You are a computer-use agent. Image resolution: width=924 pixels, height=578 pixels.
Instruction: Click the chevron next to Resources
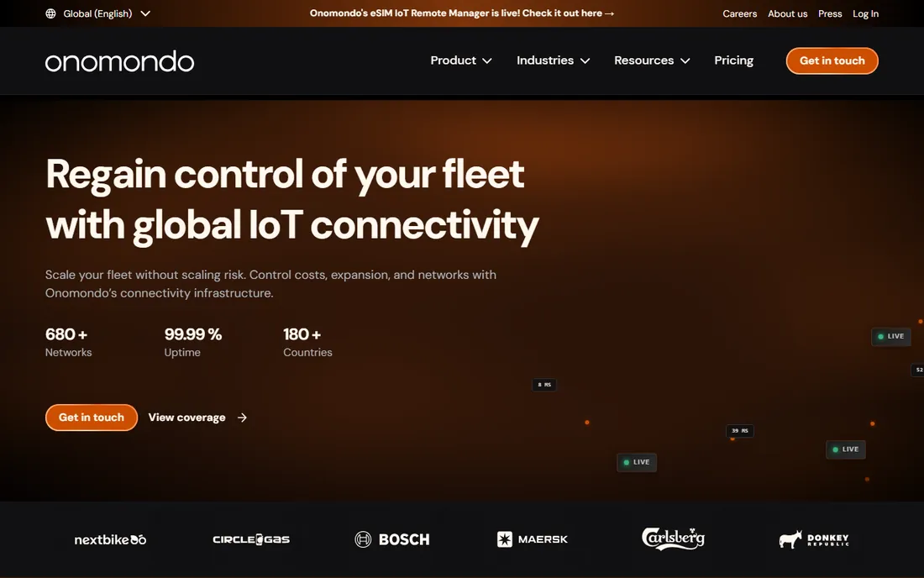pos(685,60)
